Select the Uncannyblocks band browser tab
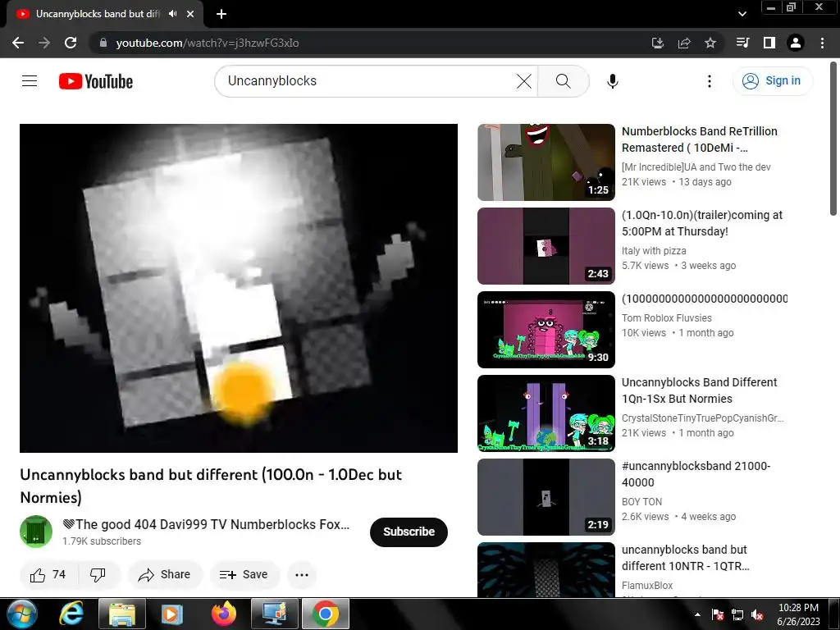 pos(98,14)
